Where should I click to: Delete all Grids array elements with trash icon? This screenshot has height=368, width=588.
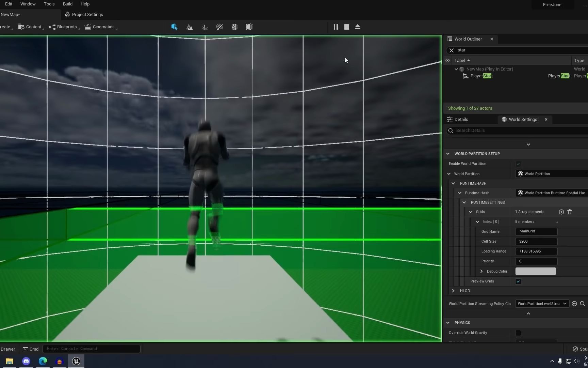[x=569, y=212]
